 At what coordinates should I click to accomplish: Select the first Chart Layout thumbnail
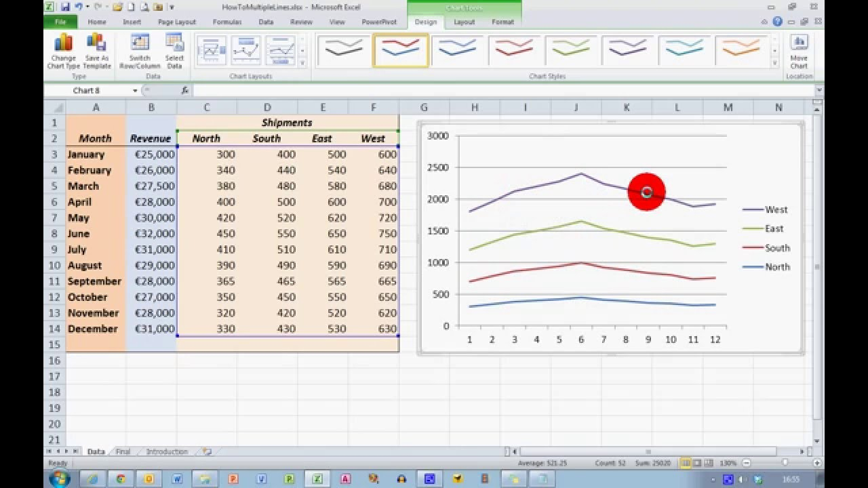click(213, 49)
